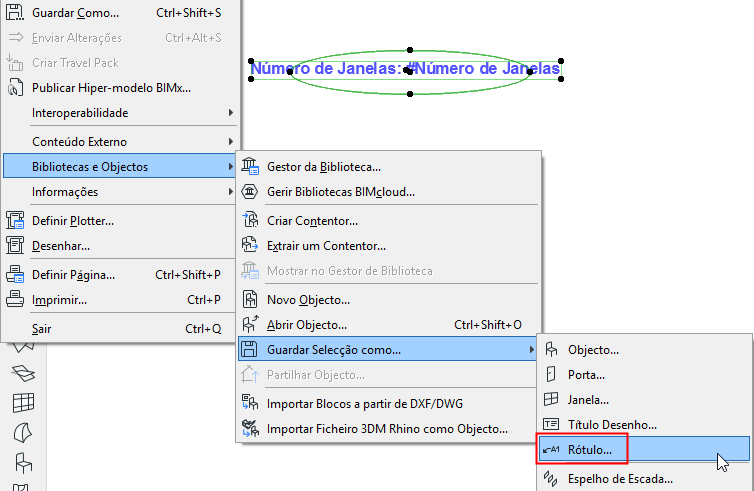Expand the Conteúdo Externo submenu
754x491 pixels.
point(120,141)
